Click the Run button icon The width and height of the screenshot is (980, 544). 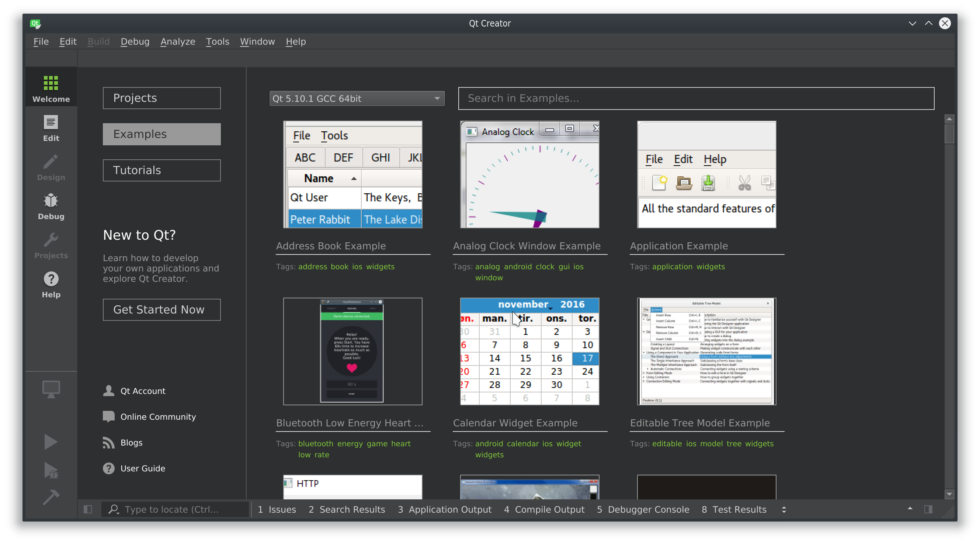pyautogui.click(x=51, y=442)
